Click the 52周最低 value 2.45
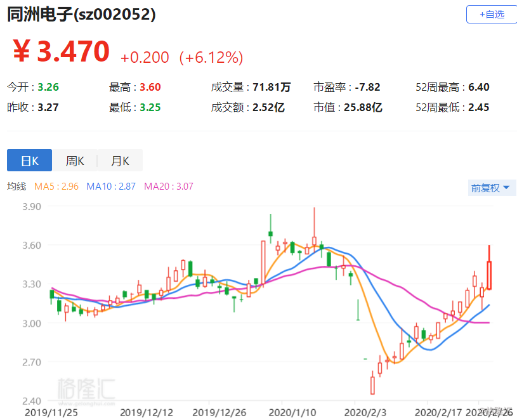Screen dimensions: 517x420 479,107
